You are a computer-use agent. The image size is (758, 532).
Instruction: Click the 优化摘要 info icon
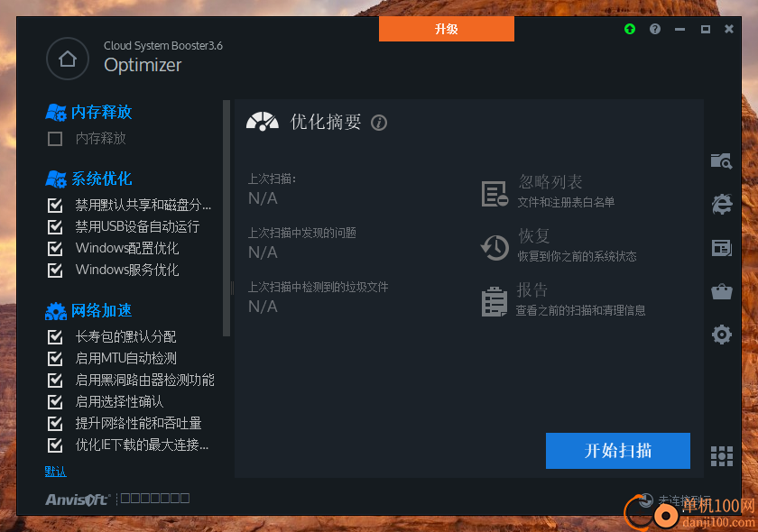click(379, 123)
